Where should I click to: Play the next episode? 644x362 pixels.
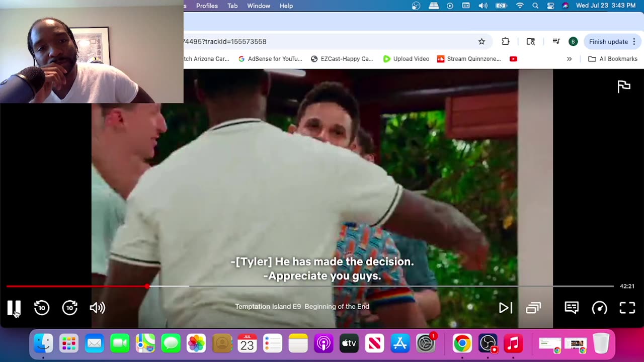tap(505, 308)
